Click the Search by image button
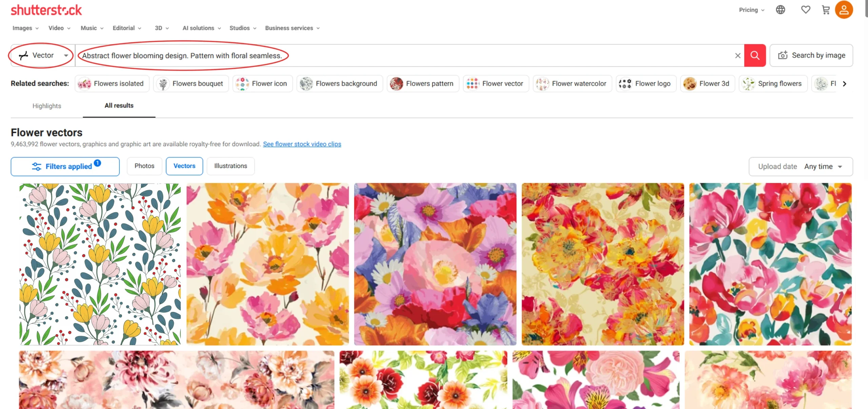This screenshot has width=868, height=409. (811, 55)
